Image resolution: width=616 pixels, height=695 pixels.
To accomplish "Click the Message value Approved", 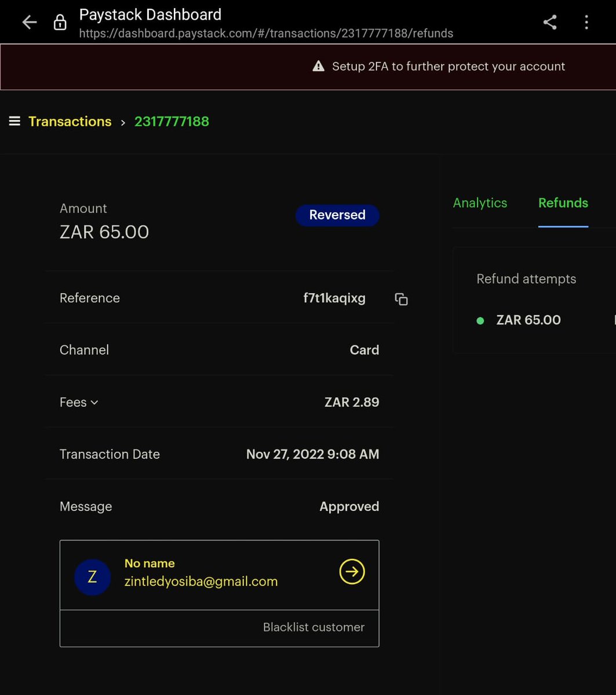I will (349, 507).
